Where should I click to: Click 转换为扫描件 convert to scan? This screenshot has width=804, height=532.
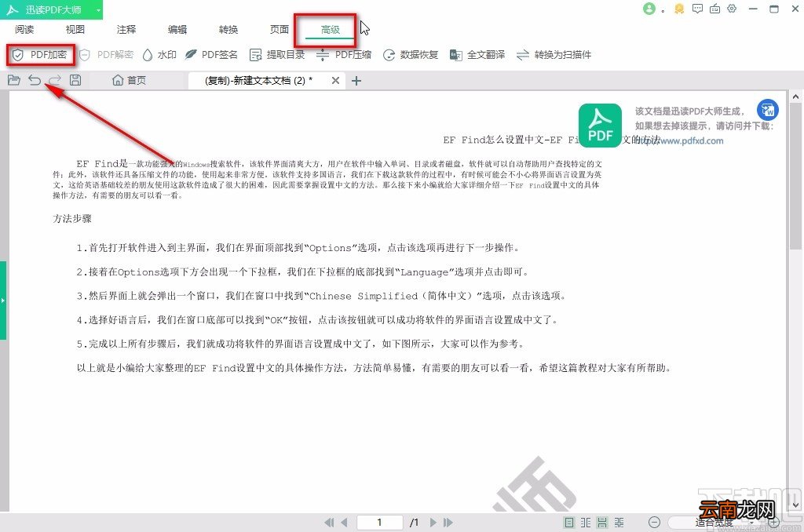click(554, 55)
